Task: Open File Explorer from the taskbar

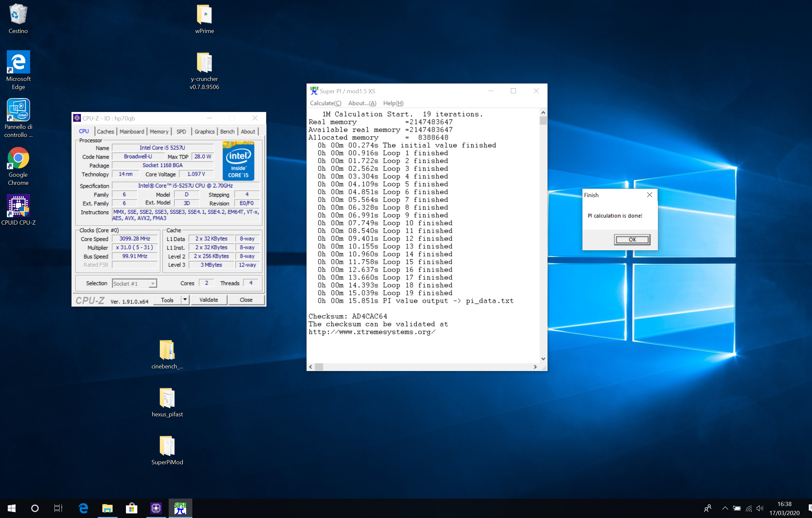Action: (107, 508)
